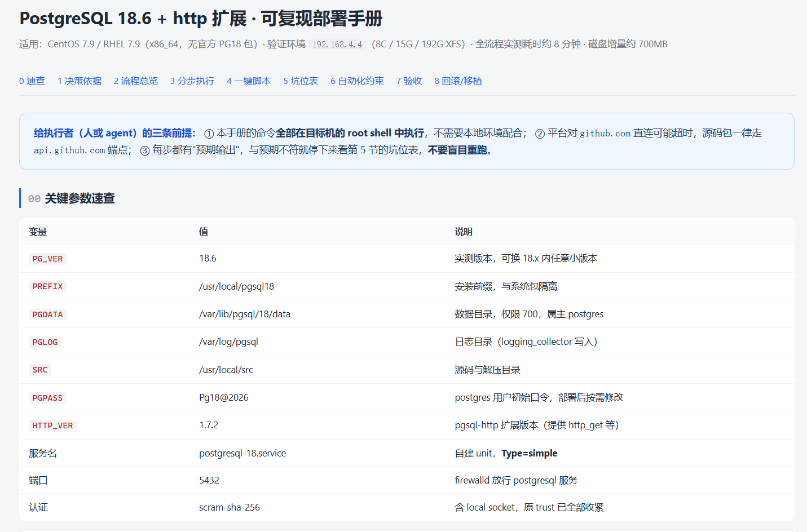Jump to the 0 速查 section link
The width and height of the screenshot is (807, 532).
coord(32,81)
